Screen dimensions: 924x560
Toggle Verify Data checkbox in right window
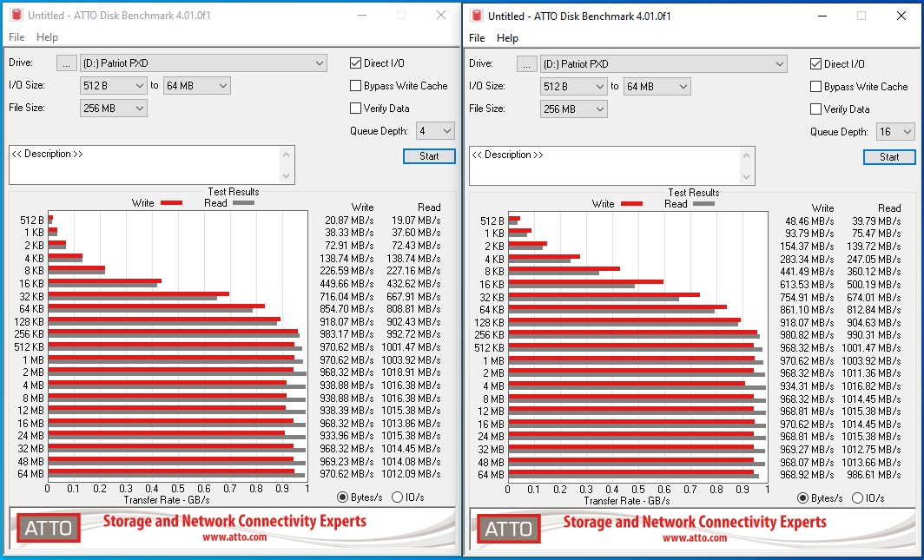[815, 109]
